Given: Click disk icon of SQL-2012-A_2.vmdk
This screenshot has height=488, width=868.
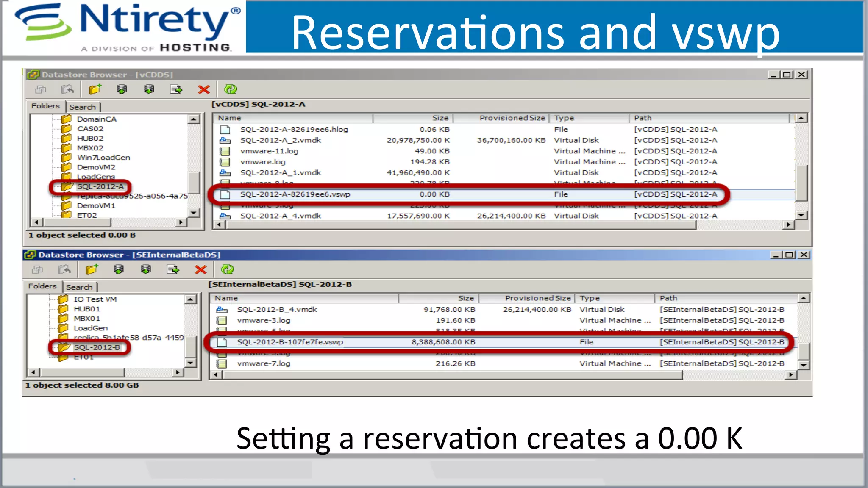Looking at the screenshot, I should pos(225,140).
